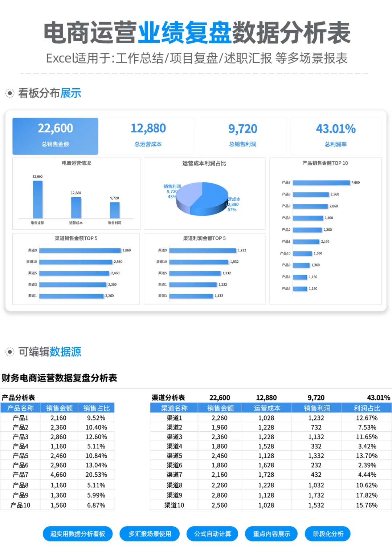The height and width of the screenshot is (556, 392).
Task: Click the 产品3 bar valued 2,860
Action: coord(310,206)
